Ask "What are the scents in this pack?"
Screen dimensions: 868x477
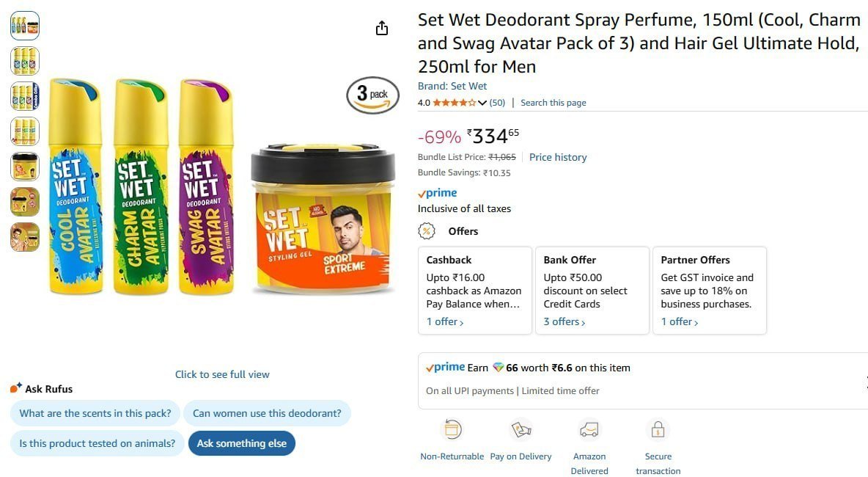tap(95, 413)
